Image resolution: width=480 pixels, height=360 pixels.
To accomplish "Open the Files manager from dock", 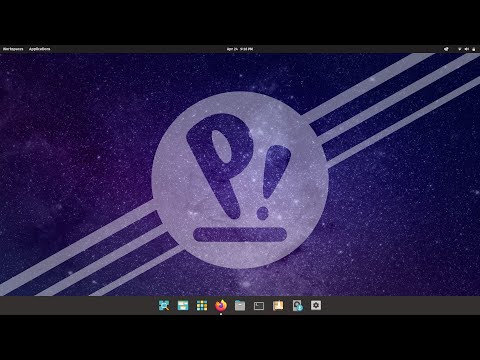I will point(240,305).
